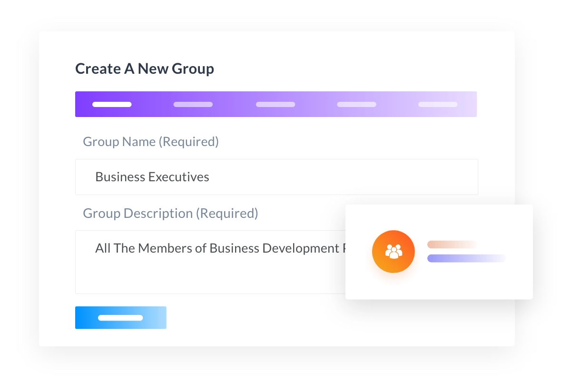Click the "Group Description (Required)" label

[x=170, y=213]
